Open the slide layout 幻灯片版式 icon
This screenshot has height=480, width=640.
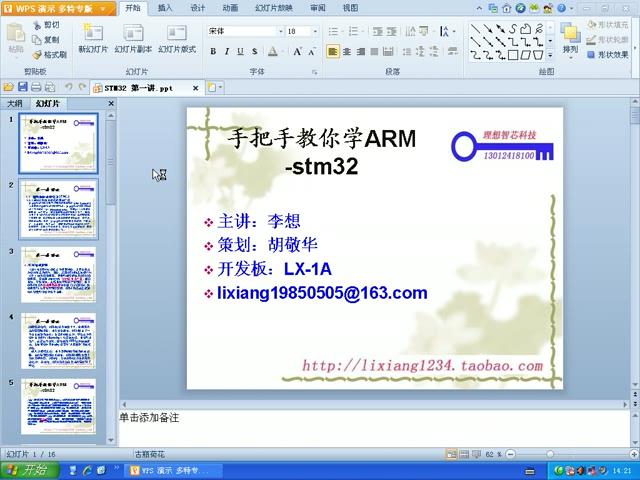177,38
